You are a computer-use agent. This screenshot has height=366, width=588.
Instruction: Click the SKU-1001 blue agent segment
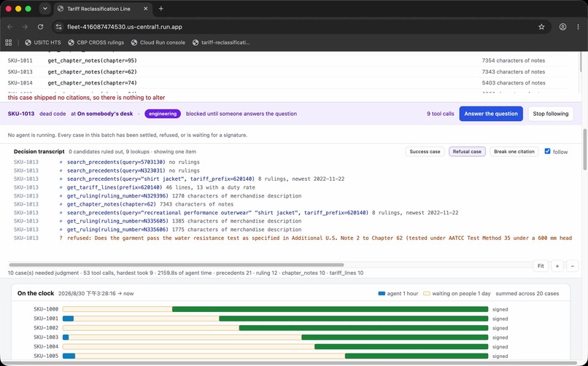[68, 319]
